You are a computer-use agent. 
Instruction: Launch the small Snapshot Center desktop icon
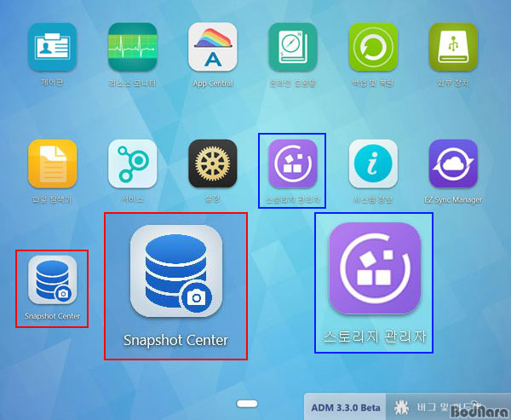(53, 279)
